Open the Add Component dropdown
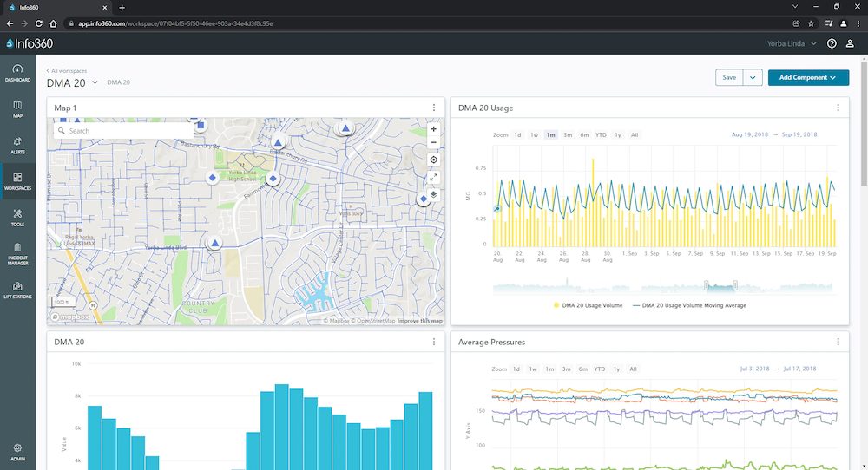Screen dimensions: 868x470 pos(807,77)
